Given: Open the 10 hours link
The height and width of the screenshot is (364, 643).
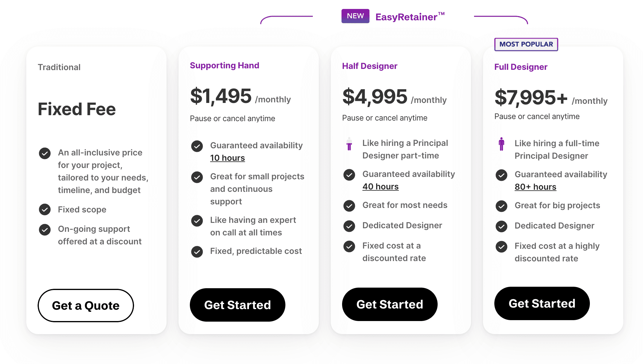Looking at the screenshot, I should 227,158.
